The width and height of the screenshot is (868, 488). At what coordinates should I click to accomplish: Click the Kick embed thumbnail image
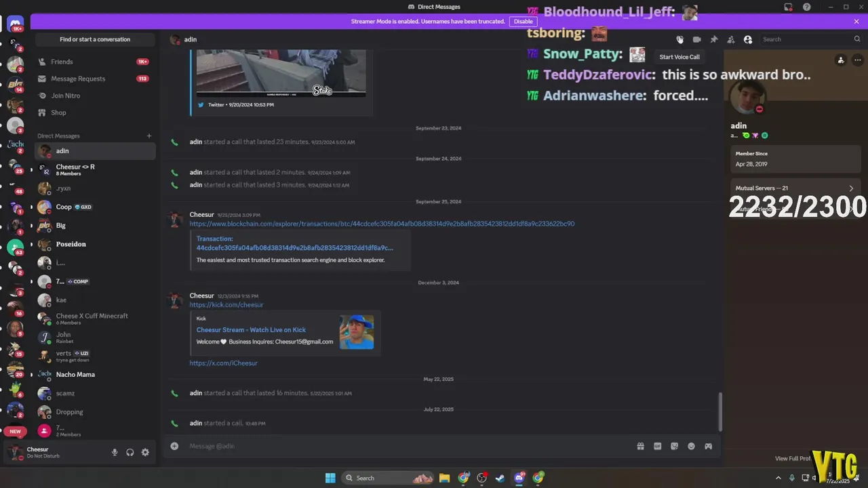357,332
